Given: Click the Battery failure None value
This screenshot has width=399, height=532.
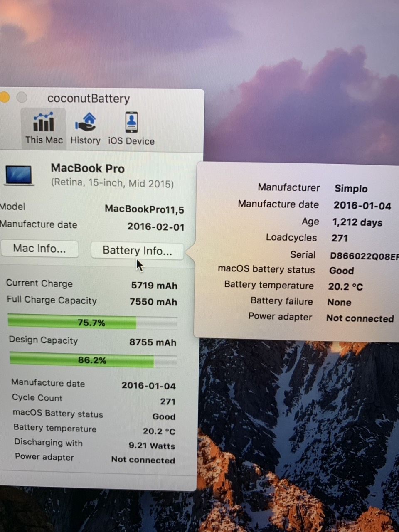Looking at the screenshot, I should coord(339,302).
